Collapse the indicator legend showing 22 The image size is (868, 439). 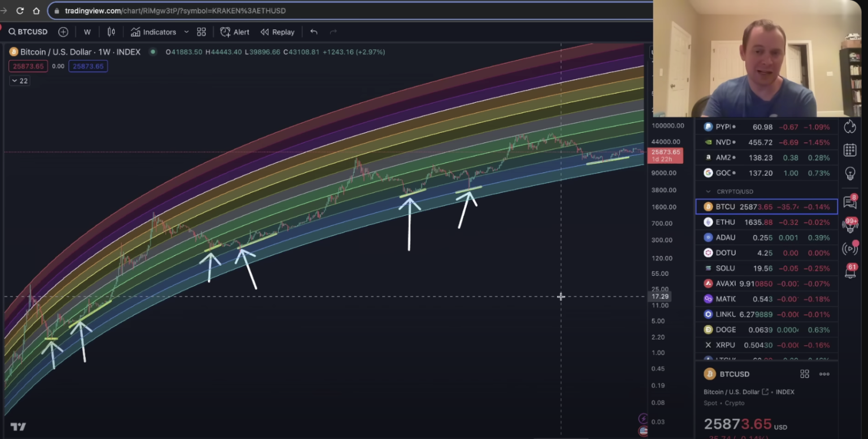click(19, 81)
